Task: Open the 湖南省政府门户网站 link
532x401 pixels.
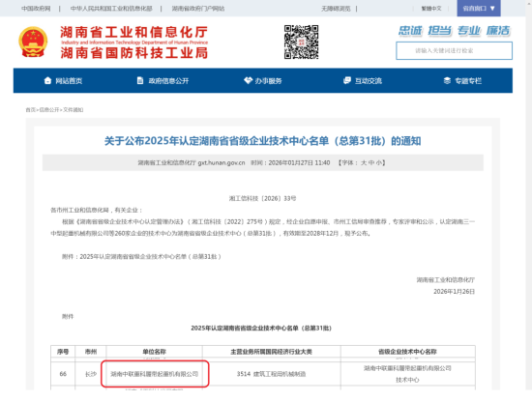Action: 198,9
